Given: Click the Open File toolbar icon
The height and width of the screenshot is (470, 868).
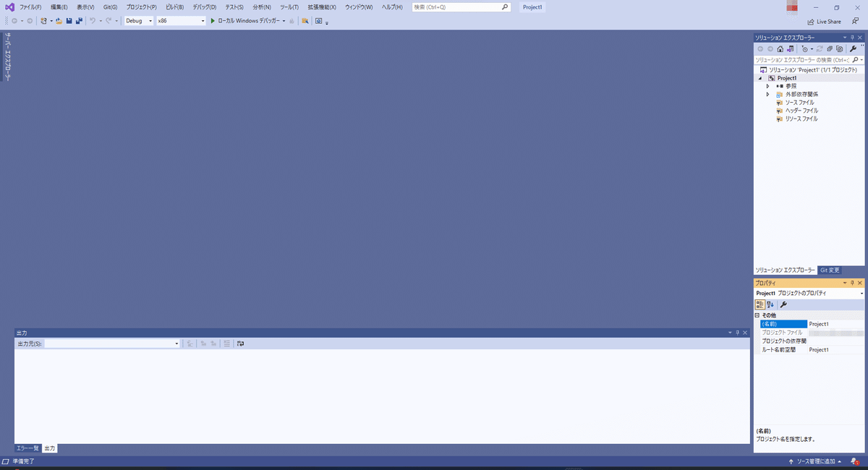Looking at the screenshot, I should pos(57,21).
